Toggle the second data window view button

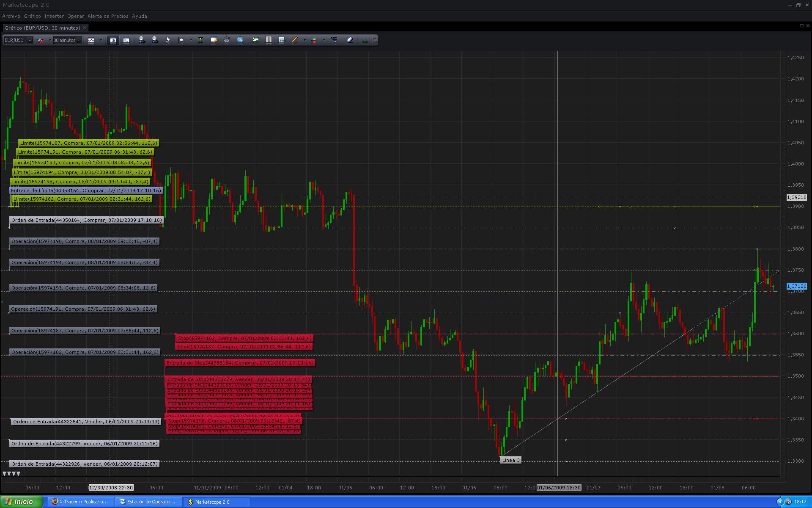[x=126, y=40]
